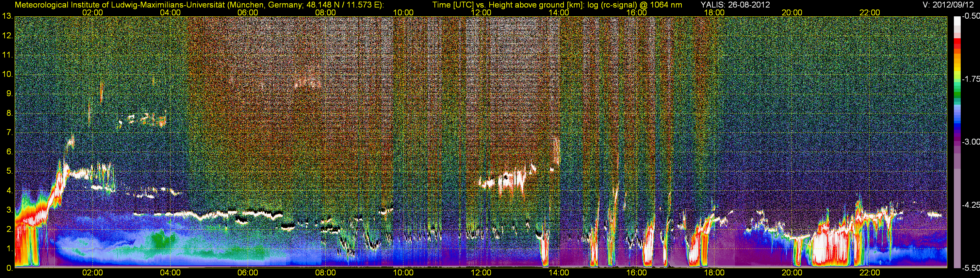Click the '14:00' label on top time axis
The image size is (980, 278).
coord(559,12)
